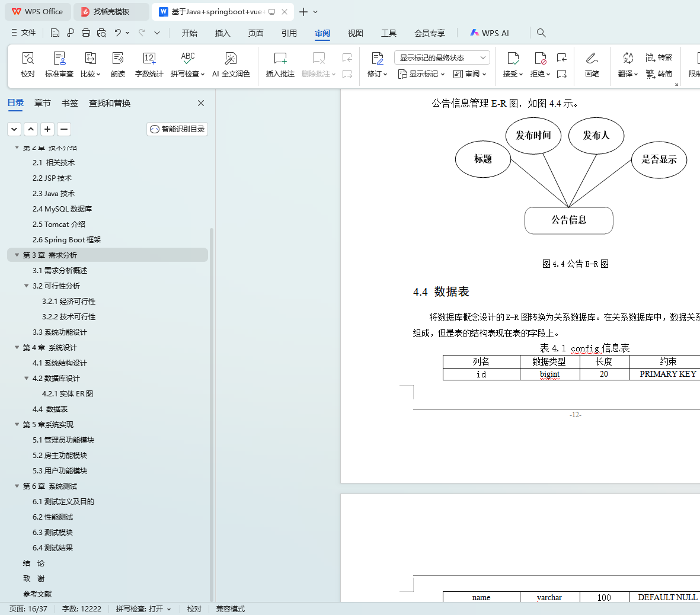Viewport: 700px width, 615px height.
Task: Launch AI 全文润色 polishing
Action: click(x=231, y=64)
